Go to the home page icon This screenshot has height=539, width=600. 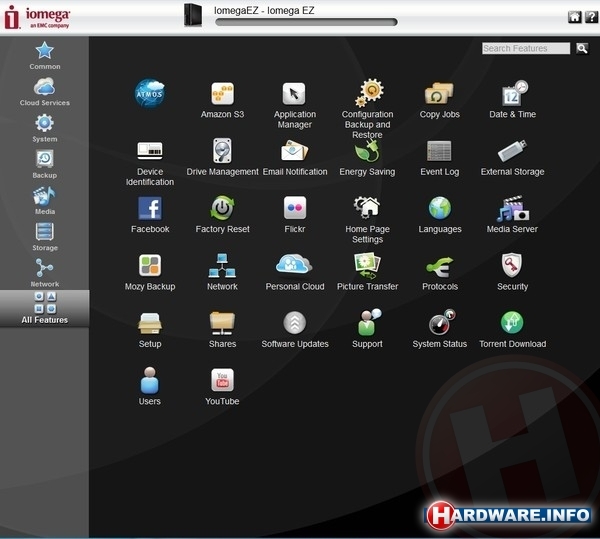pos(574,17)
